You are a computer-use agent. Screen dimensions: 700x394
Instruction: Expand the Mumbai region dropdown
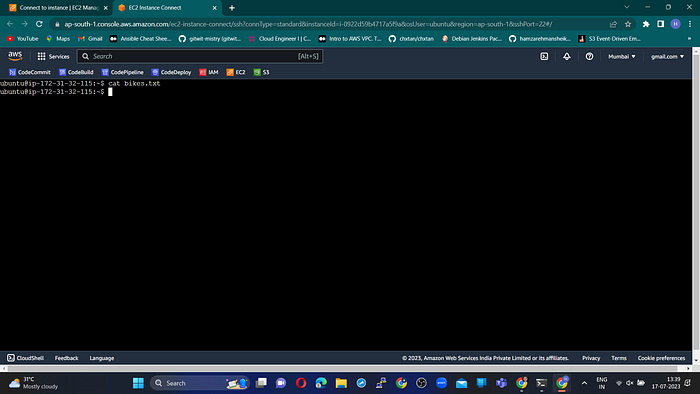(x=621, y=56)
